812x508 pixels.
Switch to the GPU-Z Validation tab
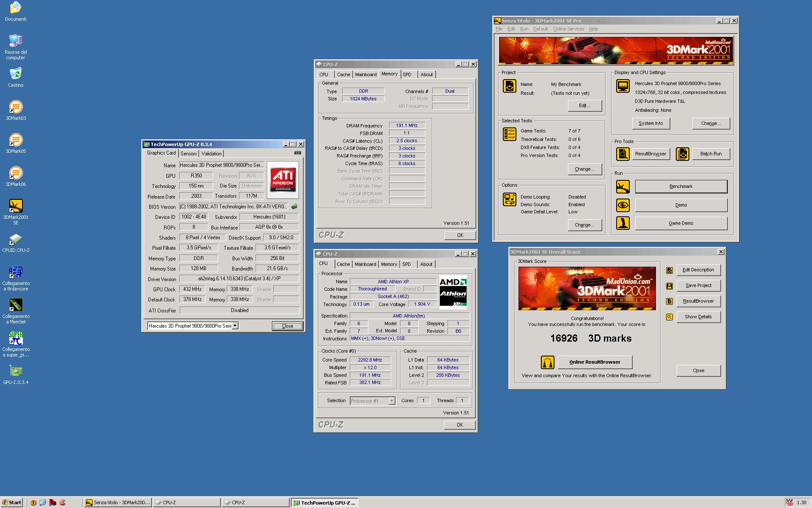[x=211, y=154]
